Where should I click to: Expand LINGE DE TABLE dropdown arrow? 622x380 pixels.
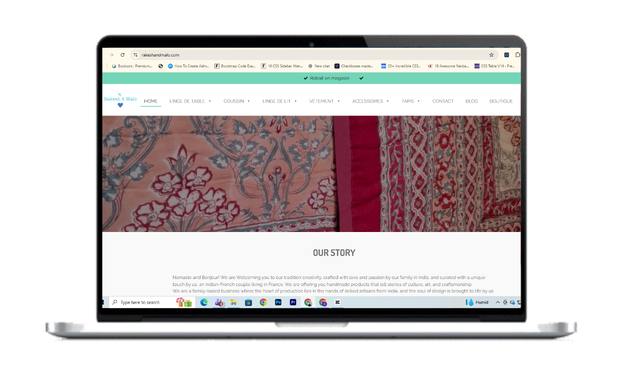(x=210, y=101)
